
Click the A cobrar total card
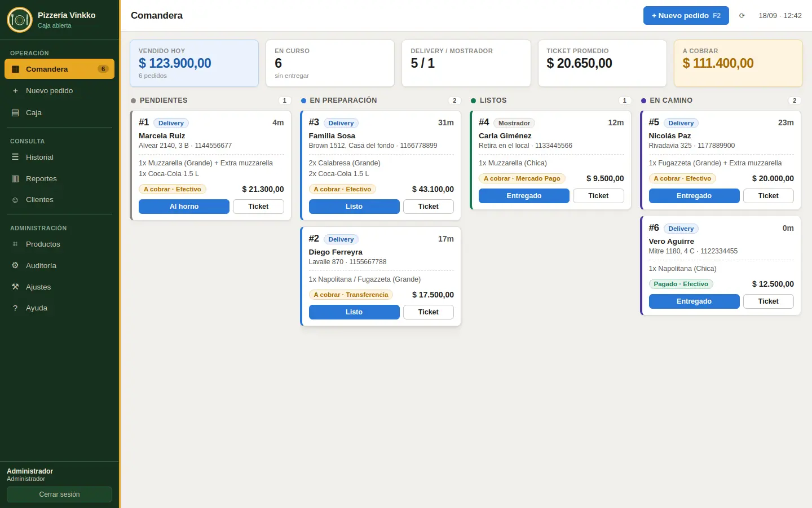pos(738,63)
